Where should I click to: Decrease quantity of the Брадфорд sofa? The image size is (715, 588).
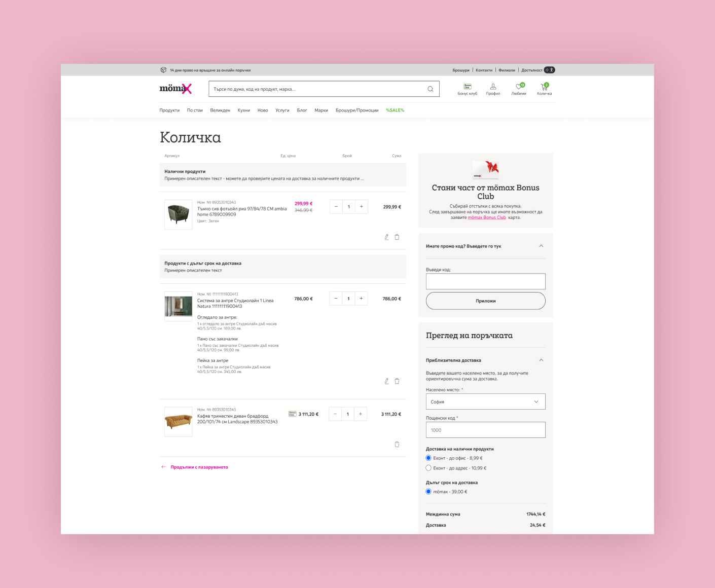tap(335, 414)
